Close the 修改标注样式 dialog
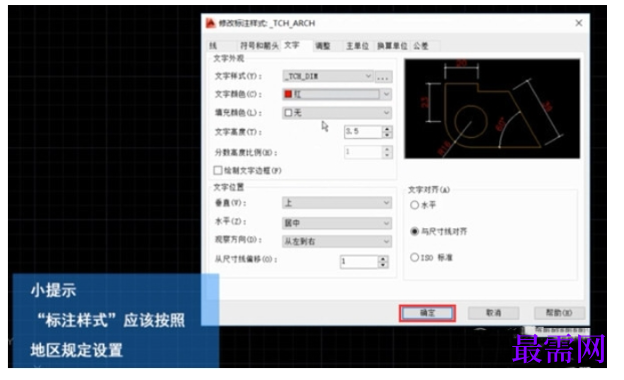This screenshot has height=380, width=624. point(579,23)
